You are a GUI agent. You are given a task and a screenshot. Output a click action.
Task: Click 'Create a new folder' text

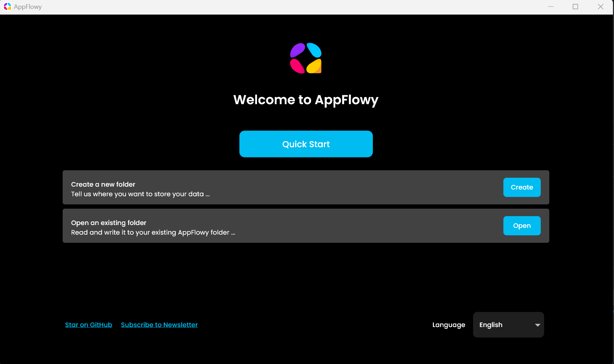coord(103,184)
